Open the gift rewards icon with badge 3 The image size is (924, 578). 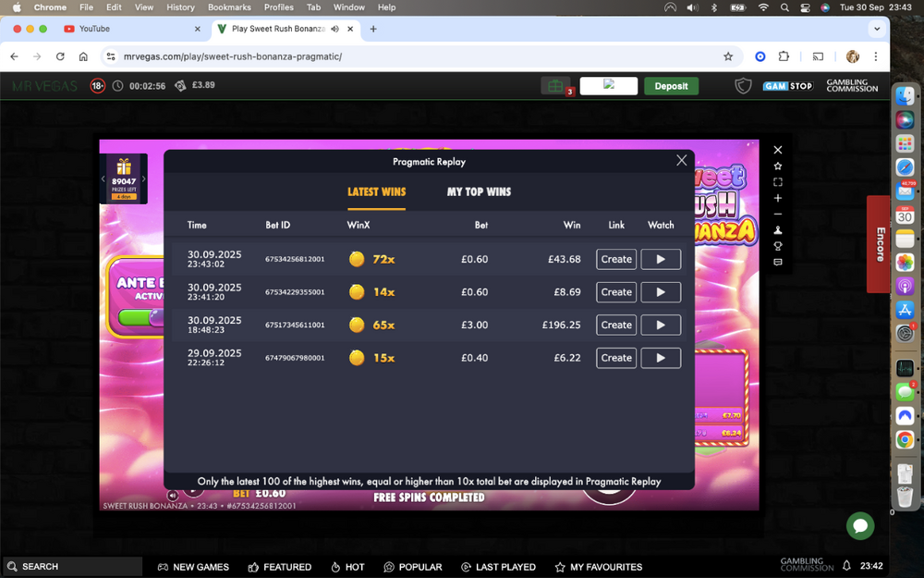pos(554,84)
